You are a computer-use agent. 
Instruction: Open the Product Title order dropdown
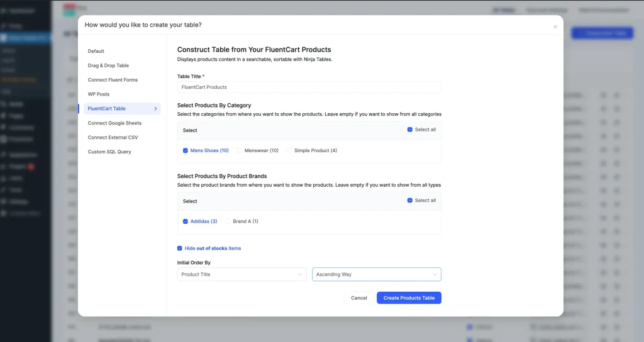click(x=241, y=275)
